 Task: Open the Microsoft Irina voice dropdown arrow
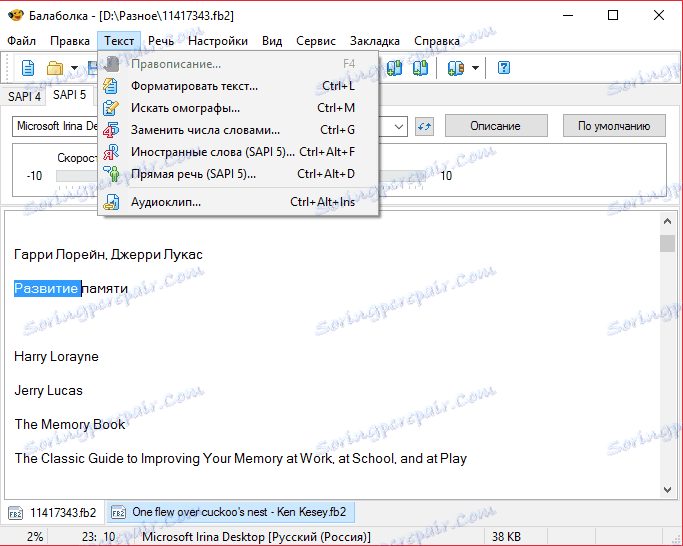click(x=398, y=126)
